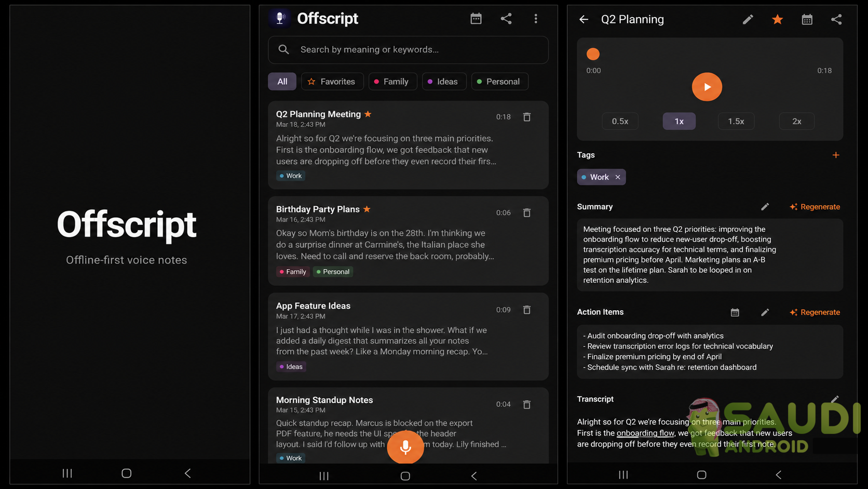
Task: Toggle favorite star on Q2 Planning
Action: tap(777, 19)
